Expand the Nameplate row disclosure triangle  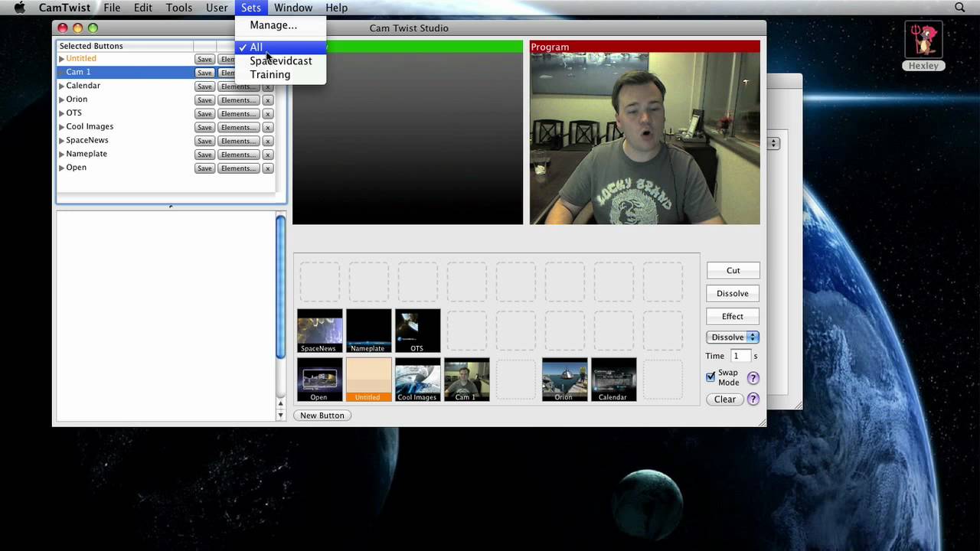(x=61, y=155)
